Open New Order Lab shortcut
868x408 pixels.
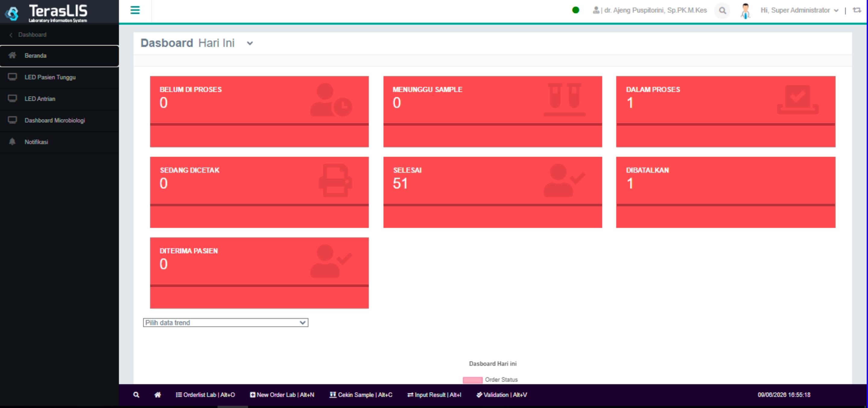(282, 394)
